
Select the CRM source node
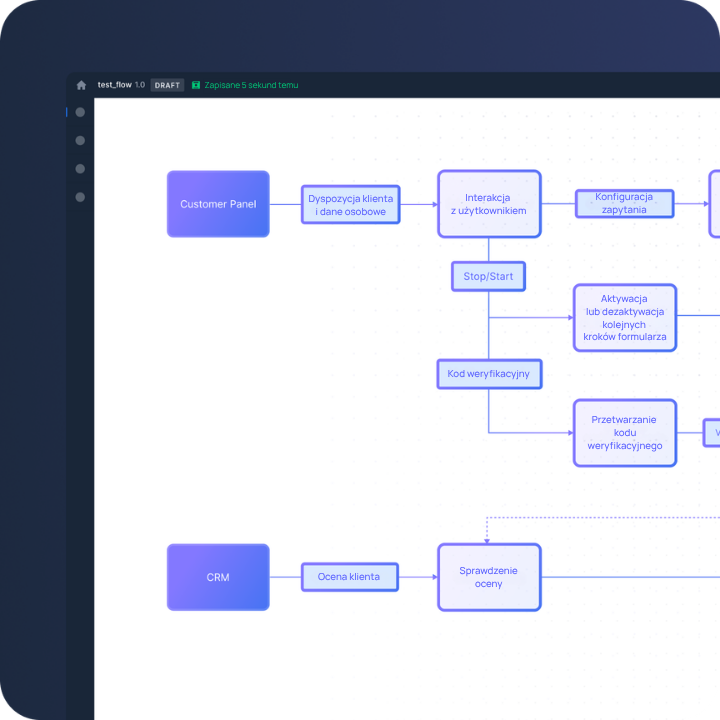[218, 577]
